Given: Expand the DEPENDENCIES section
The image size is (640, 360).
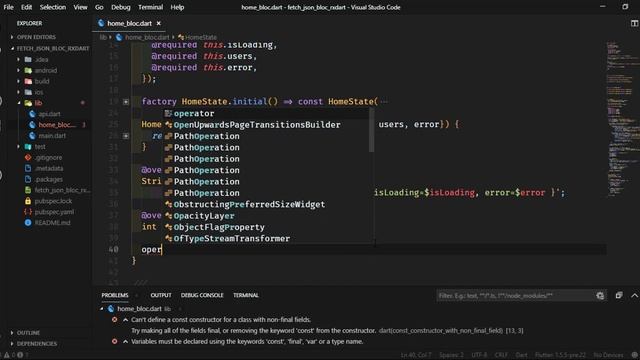Looking at the screenshot, I should click(37, 344).
